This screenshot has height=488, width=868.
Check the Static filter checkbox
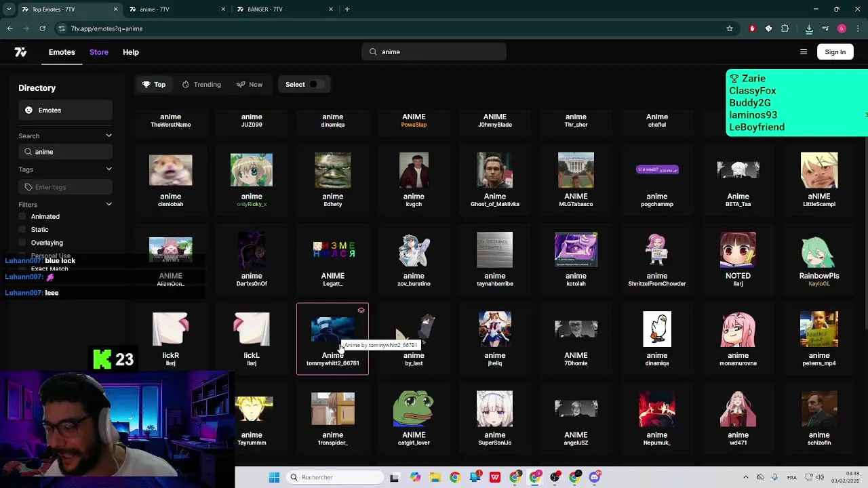coord(22,230)
